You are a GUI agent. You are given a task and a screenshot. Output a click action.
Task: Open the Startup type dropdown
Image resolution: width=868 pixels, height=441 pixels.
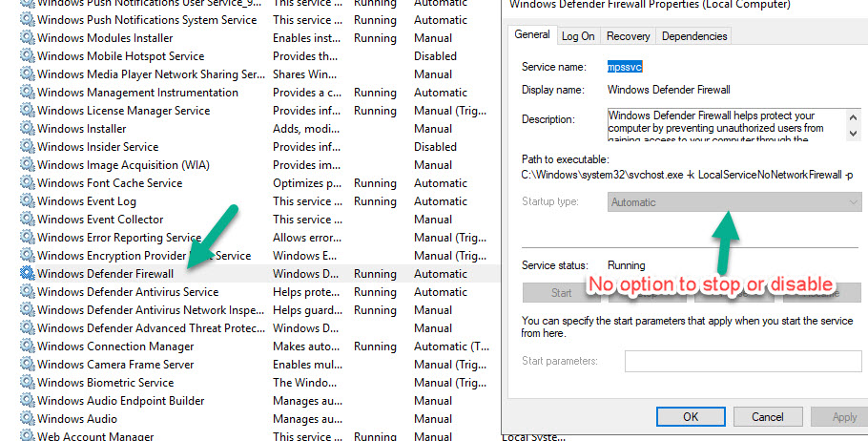tap(734, 202)
